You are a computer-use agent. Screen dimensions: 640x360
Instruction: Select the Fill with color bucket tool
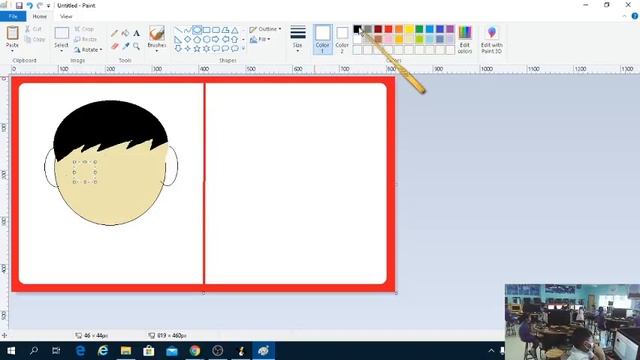(x=126, y=33)
